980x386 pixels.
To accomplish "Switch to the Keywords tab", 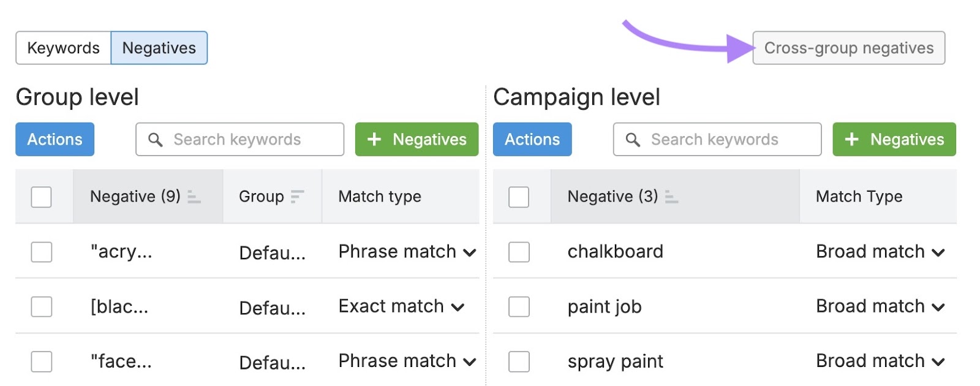I will pos(62,47).
